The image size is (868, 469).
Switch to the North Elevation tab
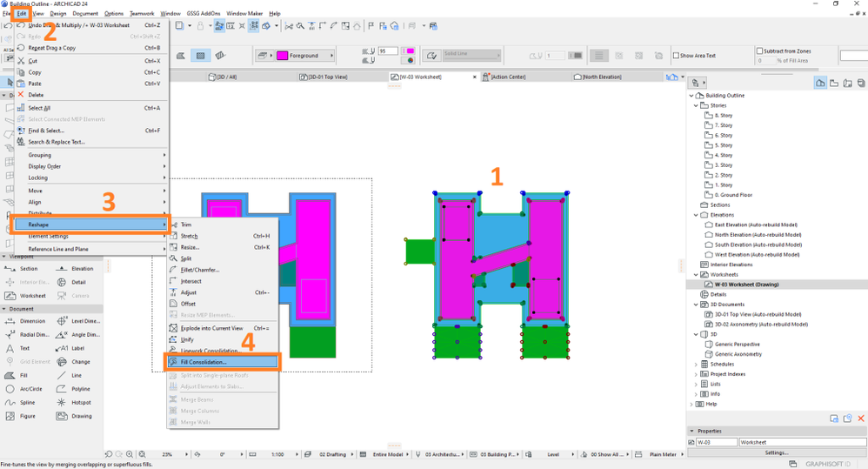pos(600,77)
